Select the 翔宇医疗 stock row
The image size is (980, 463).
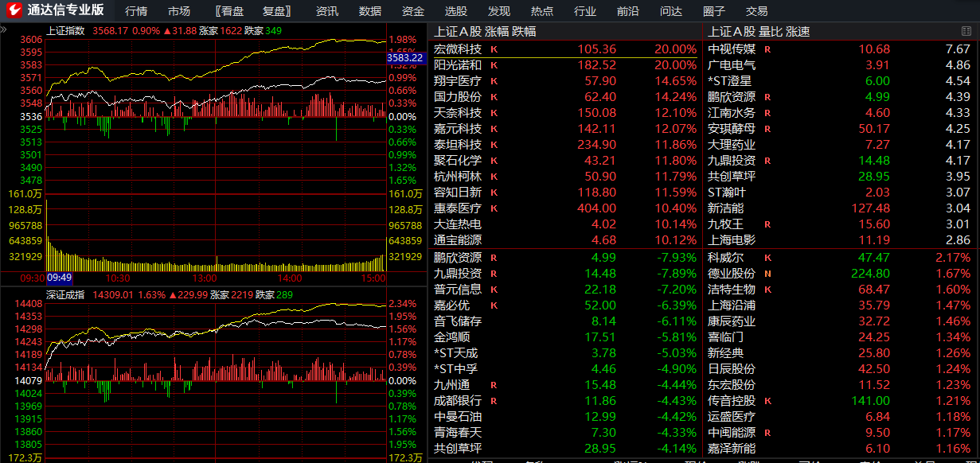(x=566, y=81)
